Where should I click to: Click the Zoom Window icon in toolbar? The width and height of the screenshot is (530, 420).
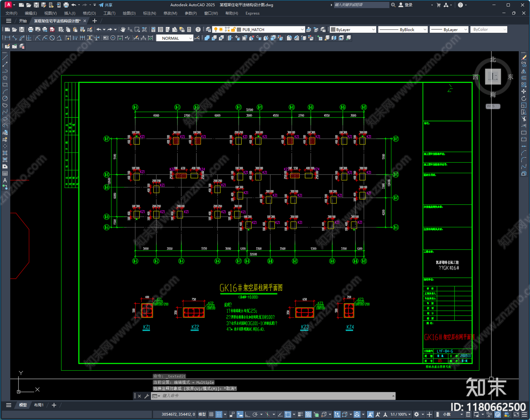click(137, 29)
